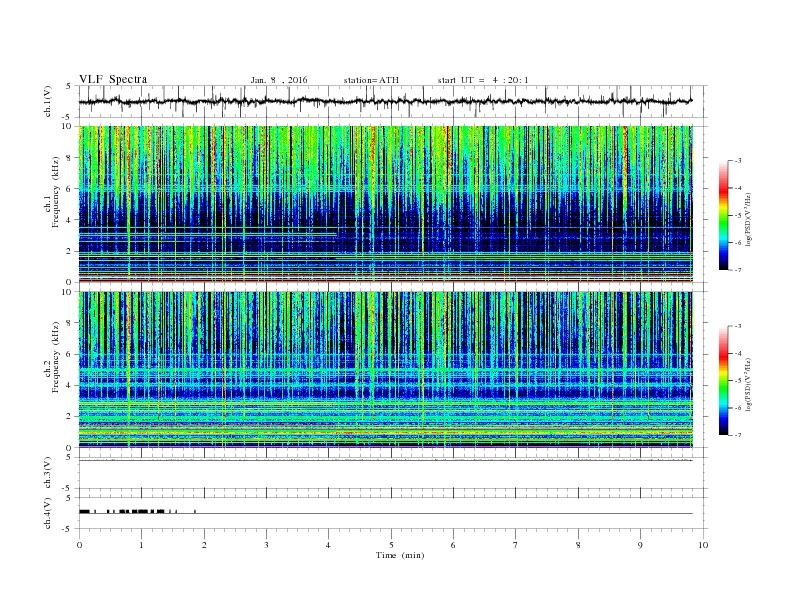Screen dimensions: 792x612
Task: Click the "-7" tick on ch.1 color bar
Action: (x=738, y=270)
